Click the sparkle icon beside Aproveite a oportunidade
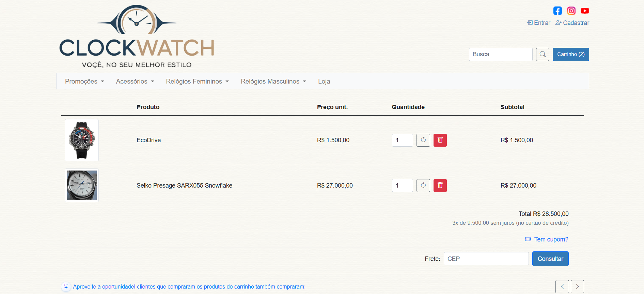The height and width of the screenshot is (294, 644). (x=66, y=287)
